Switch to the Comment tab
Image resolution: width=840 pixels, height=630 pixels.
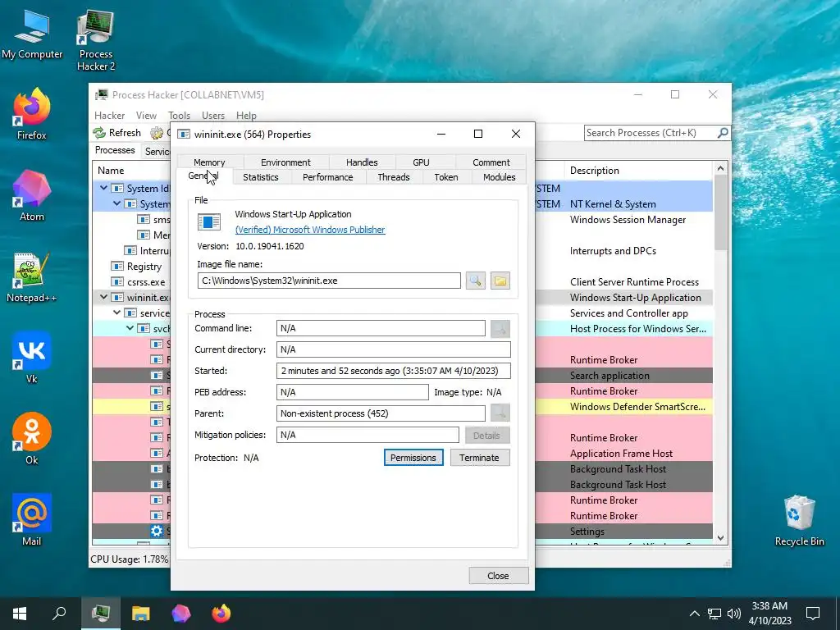491,162
